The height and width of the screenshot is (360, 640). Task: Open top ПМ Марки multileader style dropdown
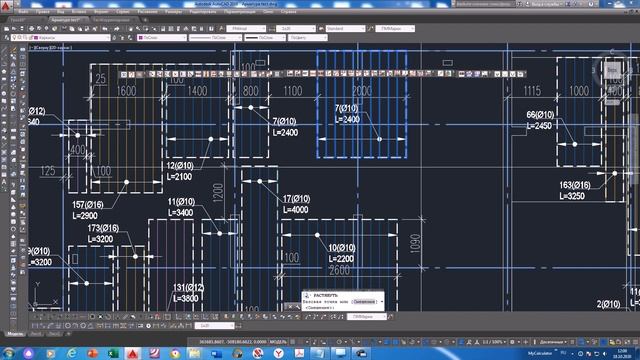click(x=395, y=29)
